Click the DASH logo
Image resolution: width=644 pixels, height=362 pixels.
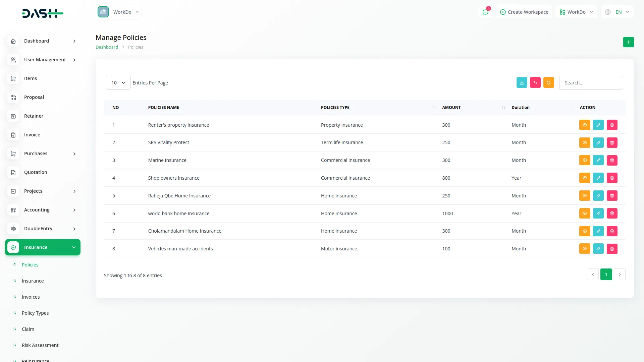point(43,13)
